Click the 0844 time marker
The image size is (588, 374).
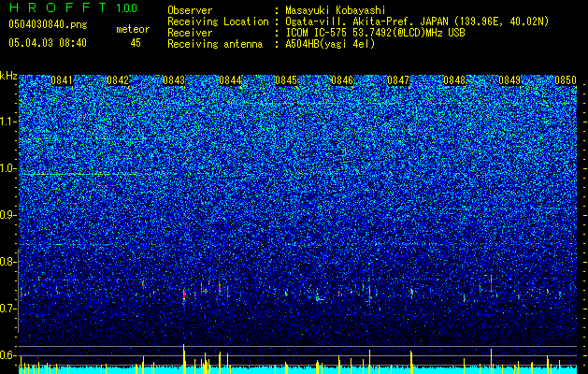tap(230, 80)
